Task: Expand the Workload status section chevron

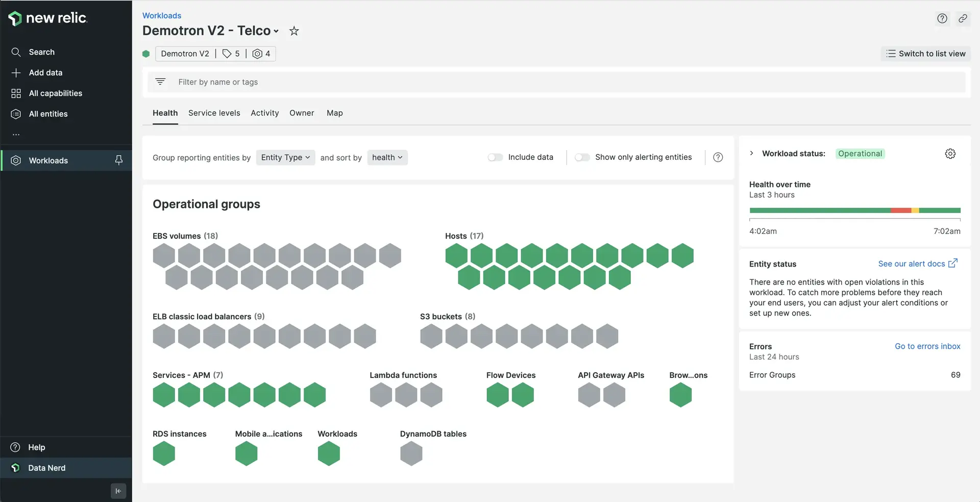Action: click(x=751, y=153)
